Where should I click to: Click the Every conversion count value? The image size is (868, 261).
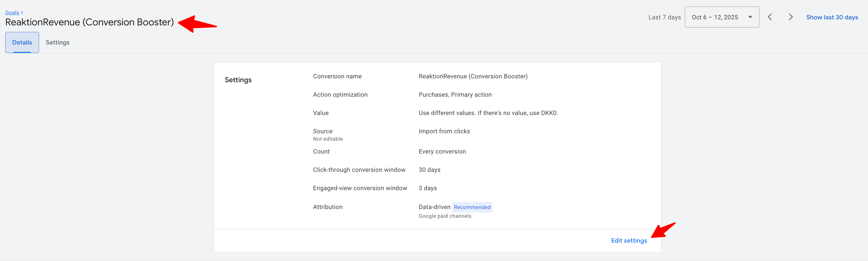coord(442,151)
